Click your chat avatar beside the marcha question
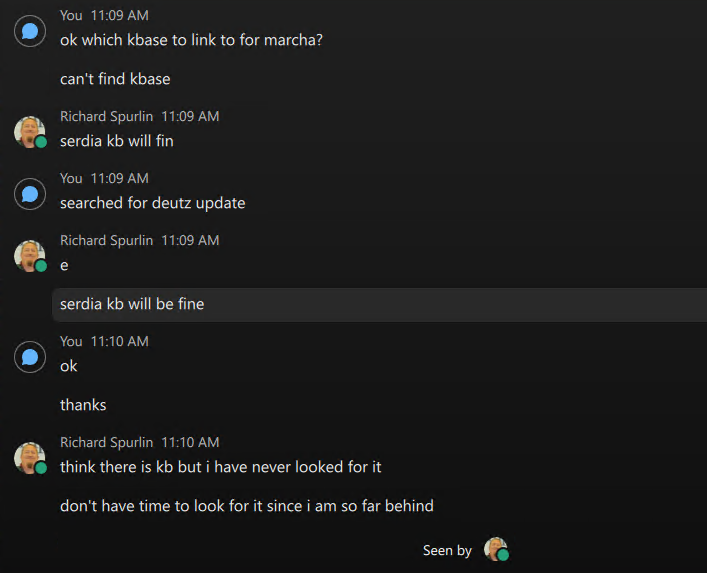707x573 pixels. [30, 31]
